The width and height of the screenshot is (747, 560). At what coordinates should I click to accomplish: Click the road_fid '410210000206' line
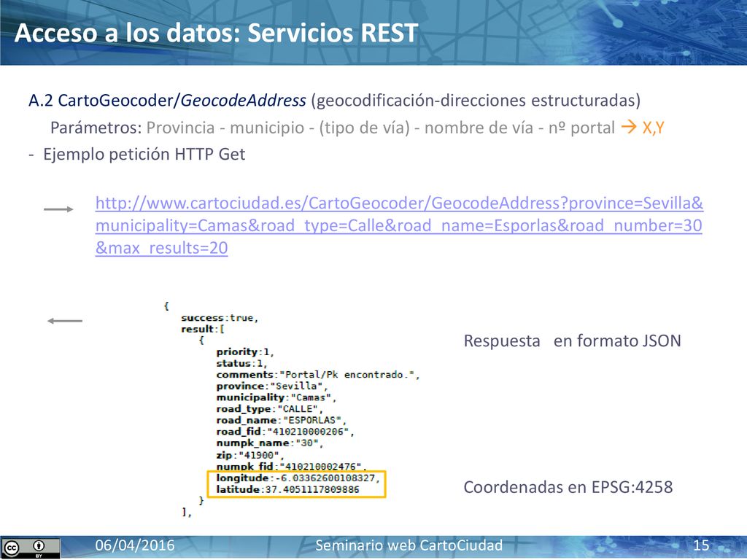[x=285, y=432]
